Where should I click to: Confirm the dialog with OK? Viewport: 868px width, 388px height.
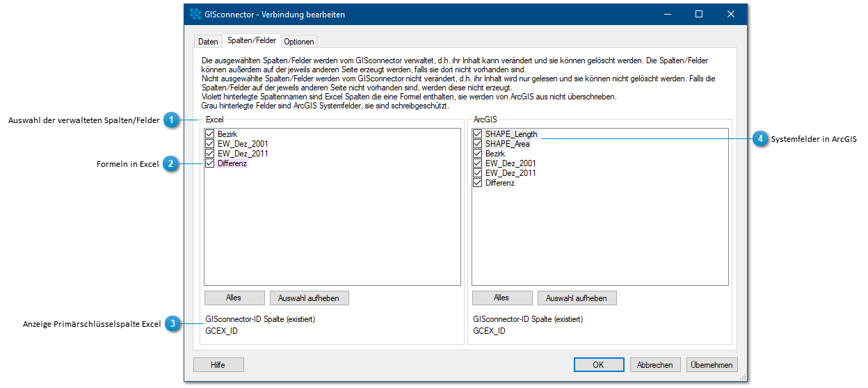pyautogui.click(x=599, y=364)
